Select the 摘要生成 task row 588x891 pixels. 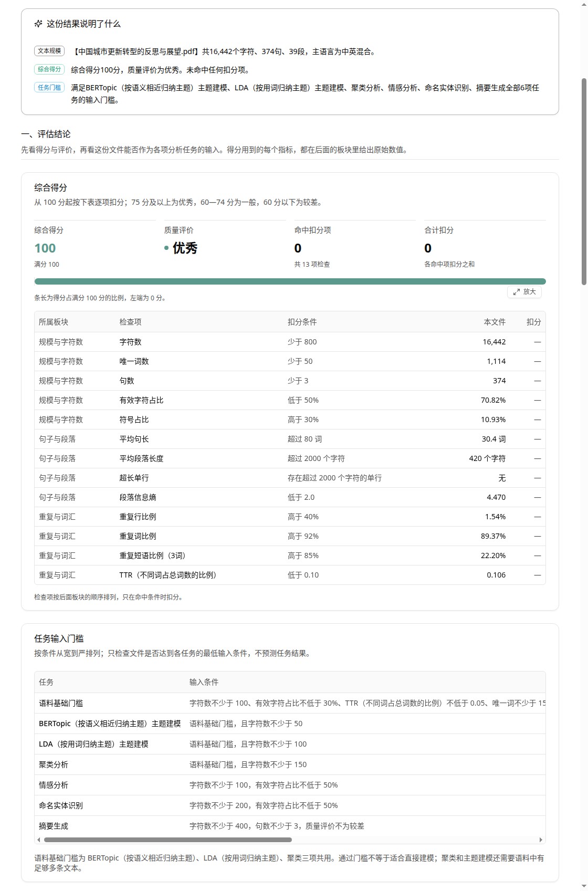point(290,826)
